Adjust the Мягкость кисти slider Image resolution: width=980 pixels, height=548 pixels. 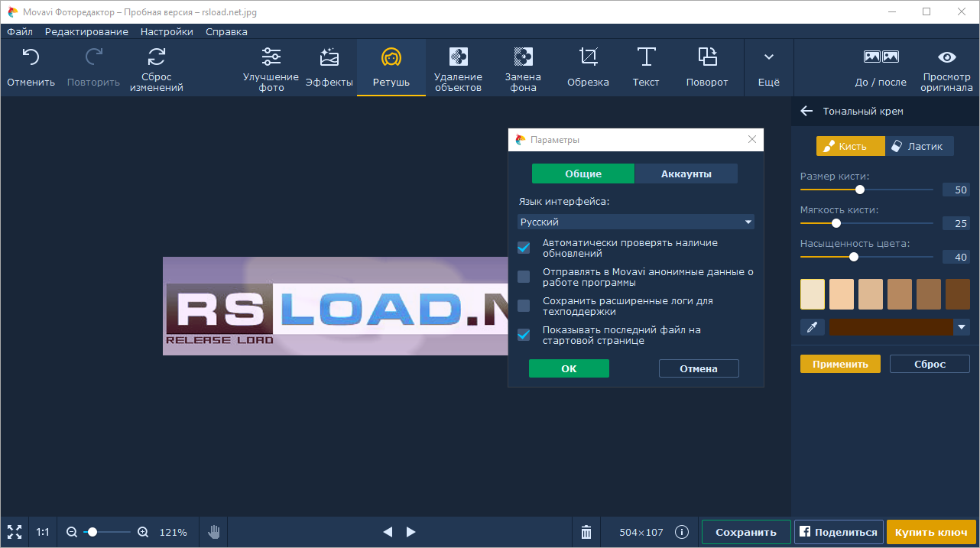coord(867,223)
